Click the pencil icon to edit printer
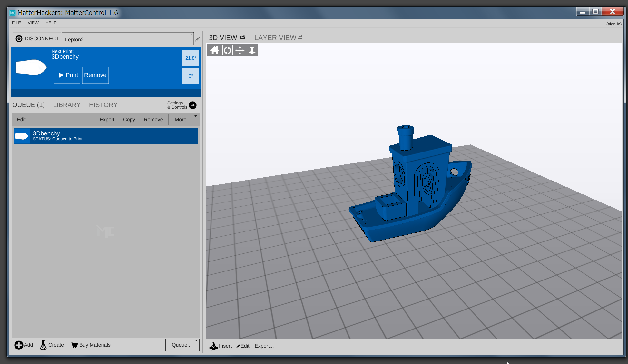This screenshot has width=628, height=364. (x=197, y=39)
